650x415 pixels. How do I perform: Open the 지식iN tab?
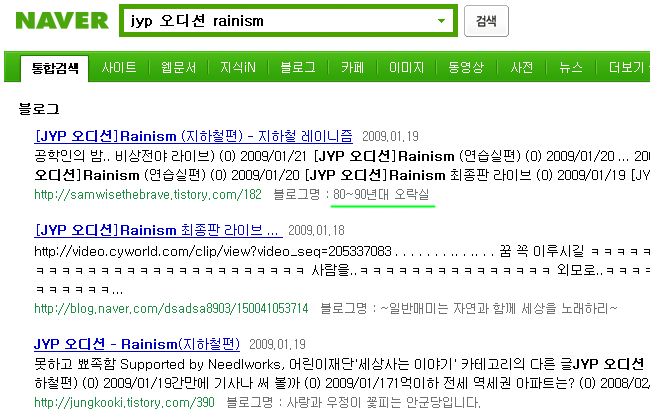point(238,67)
